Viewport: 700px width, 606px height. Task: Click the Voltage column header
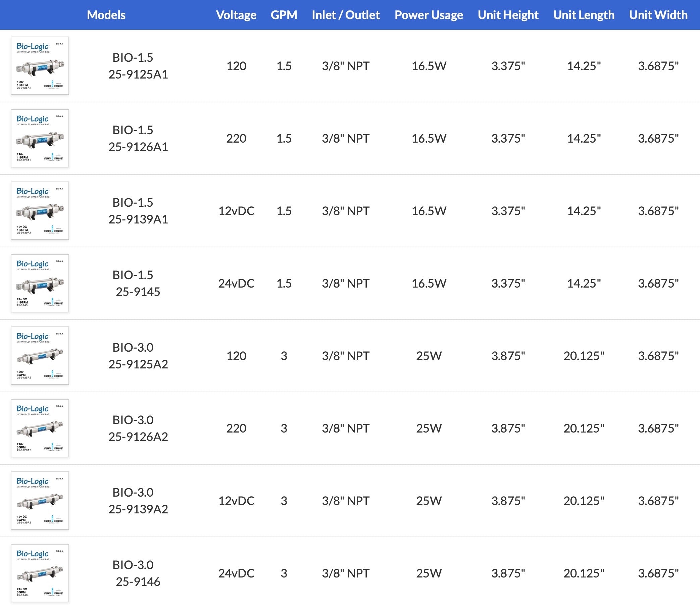(x=236, y=15)
